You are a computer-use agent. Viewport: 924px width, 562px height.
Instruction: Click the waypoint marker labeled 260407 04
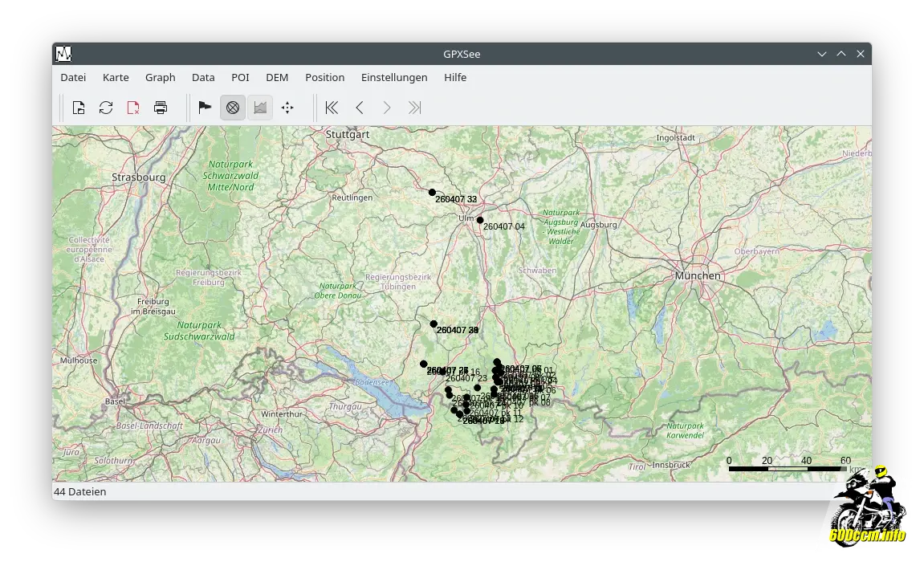click(x=480, y=220)
